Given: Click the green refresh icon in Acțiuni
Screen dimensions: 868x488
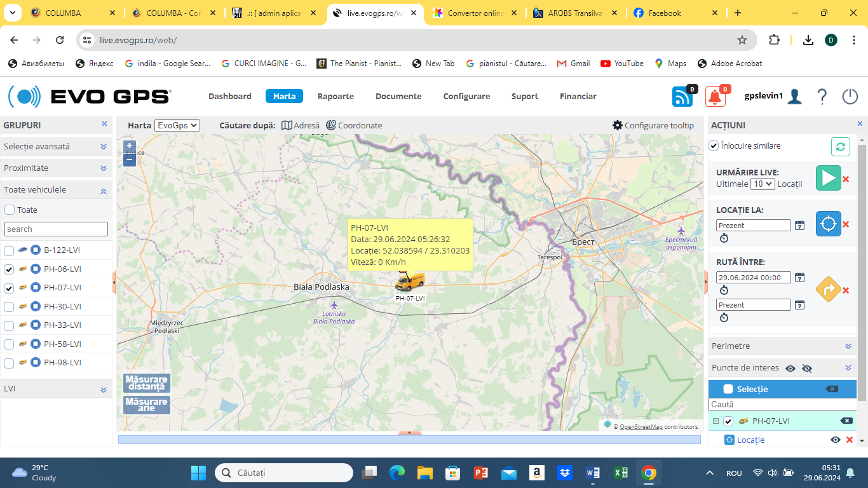Looking at the screenshot, I should pyautogui.click(x=841, y=147).
